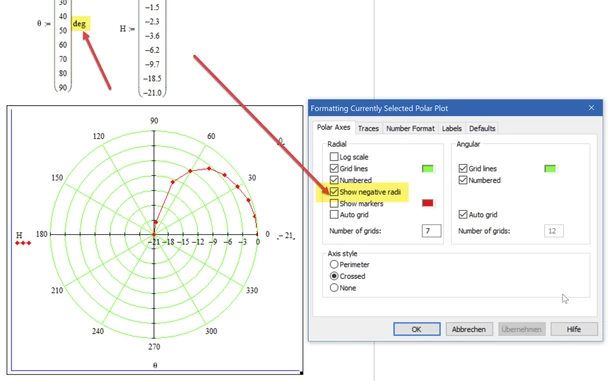Select Crossed axis style
This screenshot has height=381, width=613.
click(334, 276)
